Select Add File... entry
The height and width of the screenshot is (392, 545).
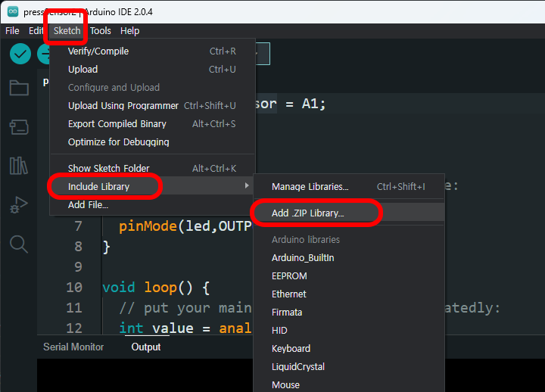[x=152, y=204]
